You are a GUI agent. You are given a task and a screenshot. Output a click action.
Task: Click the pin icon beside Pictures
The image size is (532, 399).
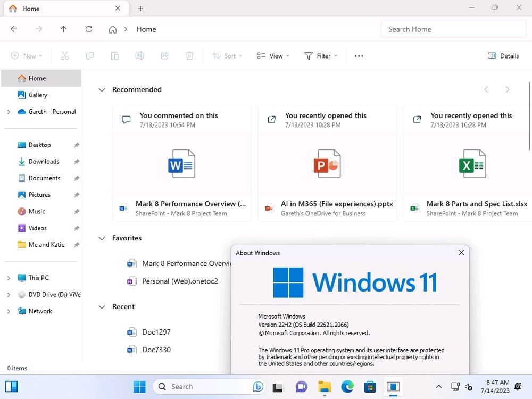click(77, 195)
